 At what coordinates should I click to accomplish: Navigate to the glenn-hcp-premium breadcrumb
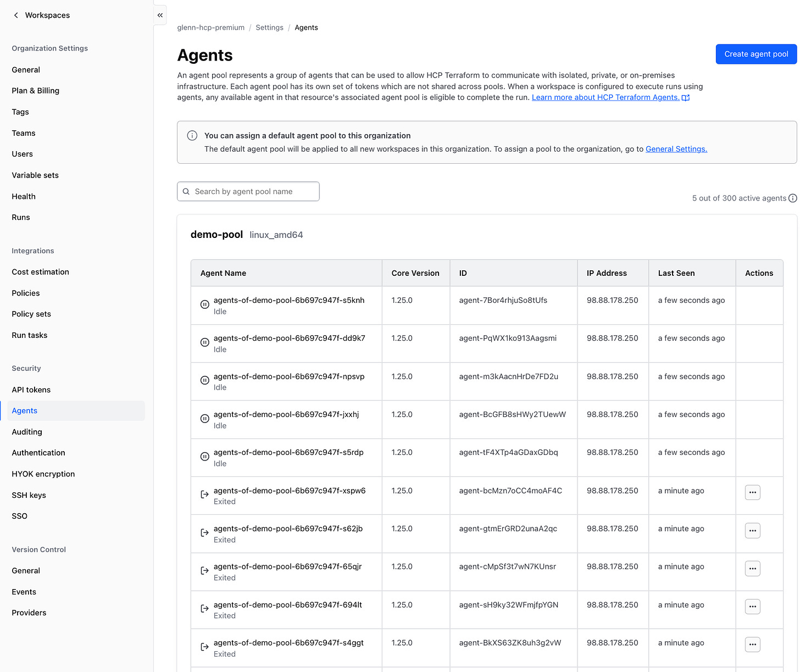(210, 27)
